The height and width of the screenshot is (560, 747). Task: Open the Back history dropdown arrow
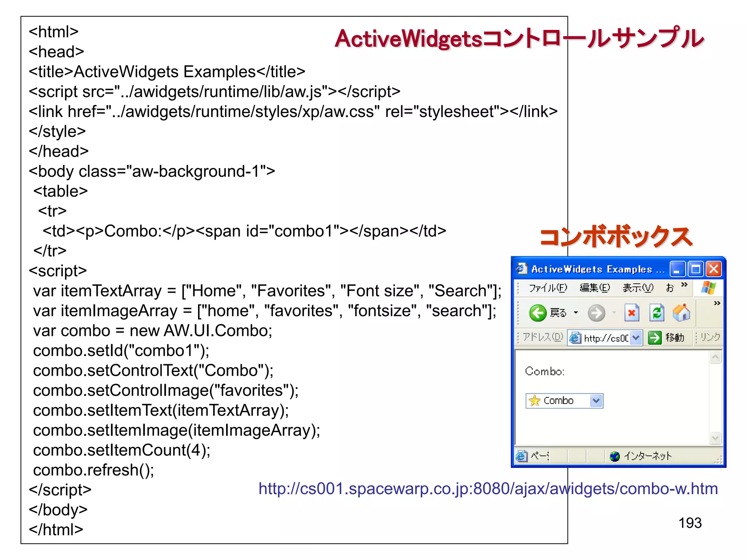[576, 312]
